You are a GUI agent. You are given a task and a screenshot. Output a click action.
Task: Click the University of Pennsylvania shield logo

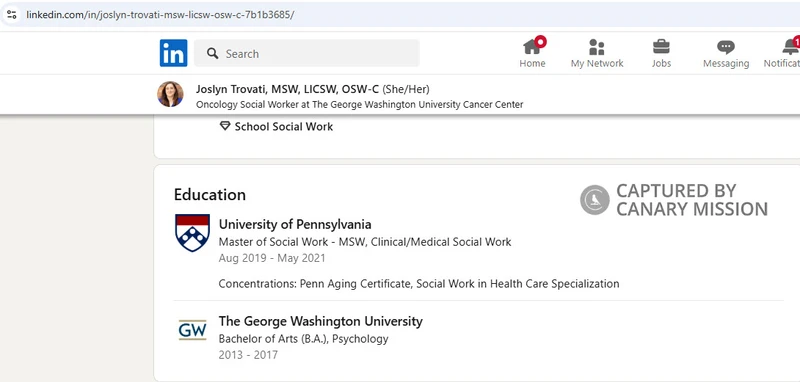click(192, 233)
